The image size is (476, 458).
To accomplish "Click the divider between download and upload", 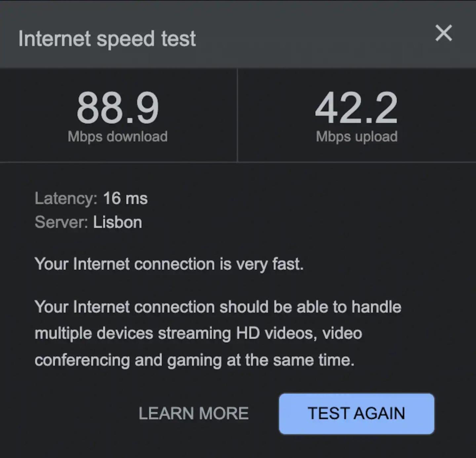I will point(237,115).
